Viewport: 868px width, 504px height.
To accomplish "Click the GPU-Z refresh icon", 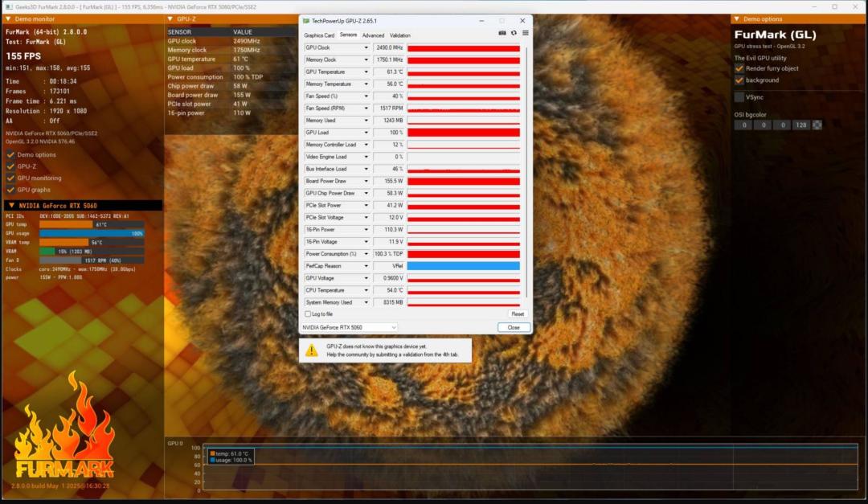I will [514, 33].
